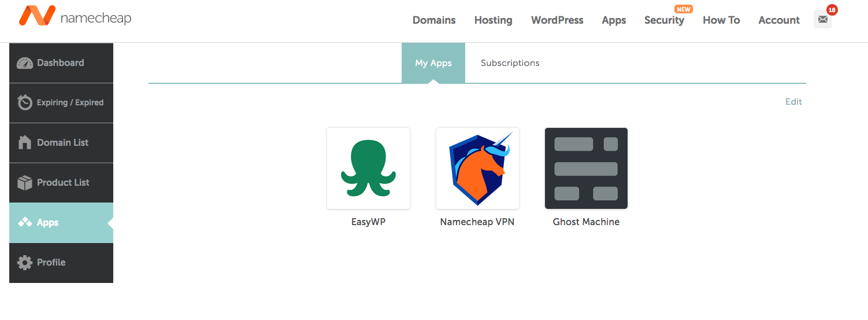Open the mail notifications envelope icon
868x320 pixels.
coord(823,20)
